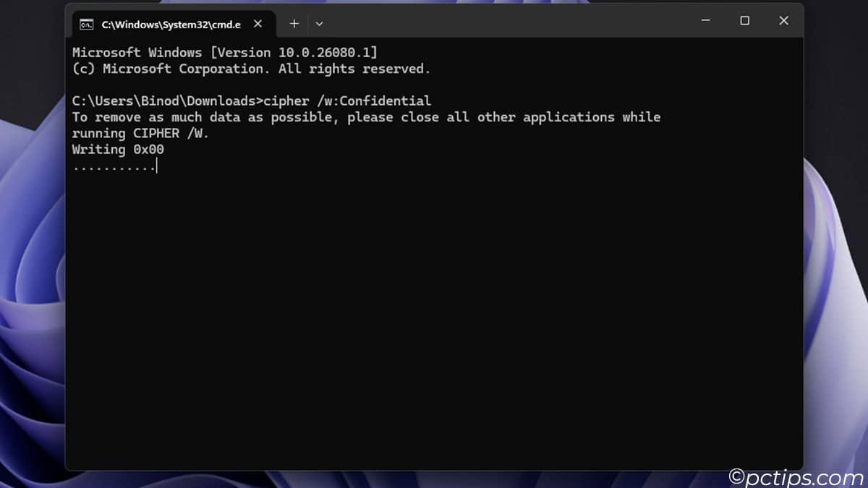Expand the new tab profile dropdown chevron
This screenshot has width=868, height=488.
pos(319,24)
